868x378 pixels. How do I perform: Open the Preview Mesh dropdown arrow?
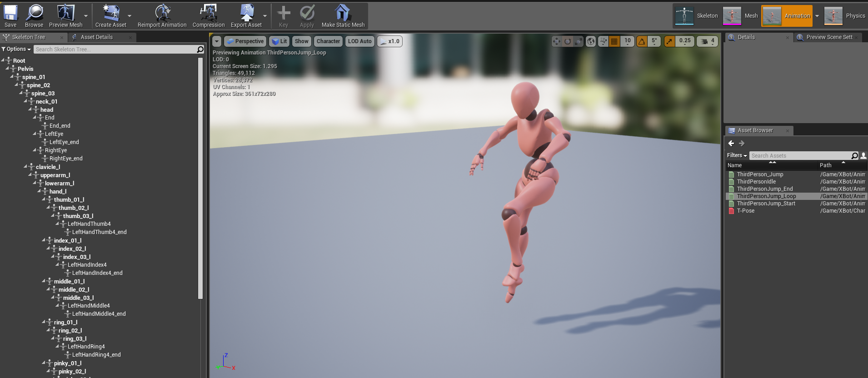[86, 16]
